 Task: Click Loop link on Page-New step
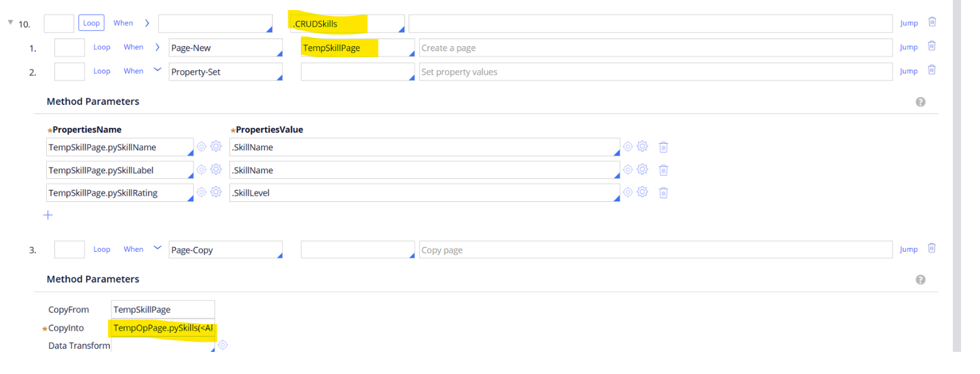point(102,47)
